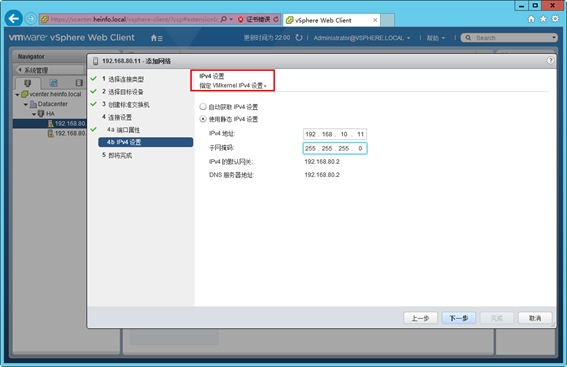Viewport: 567px width, 367px height.
Task: Select the VMs and Templates navigator tab
Action: coord(53,83)
